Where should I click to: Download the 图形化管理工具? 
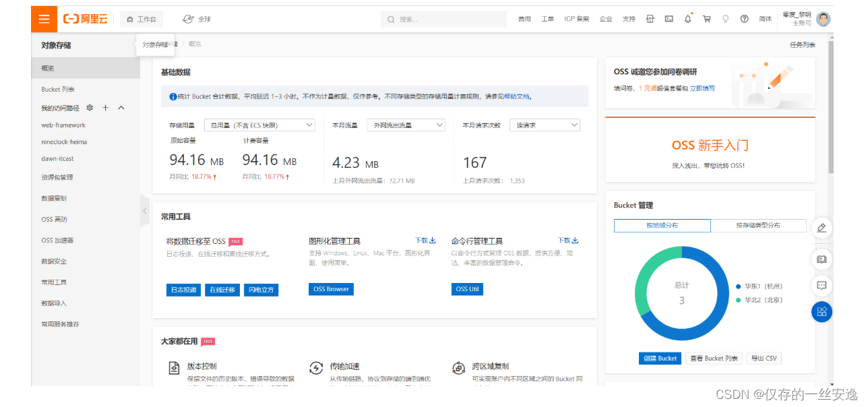[425, 241]
